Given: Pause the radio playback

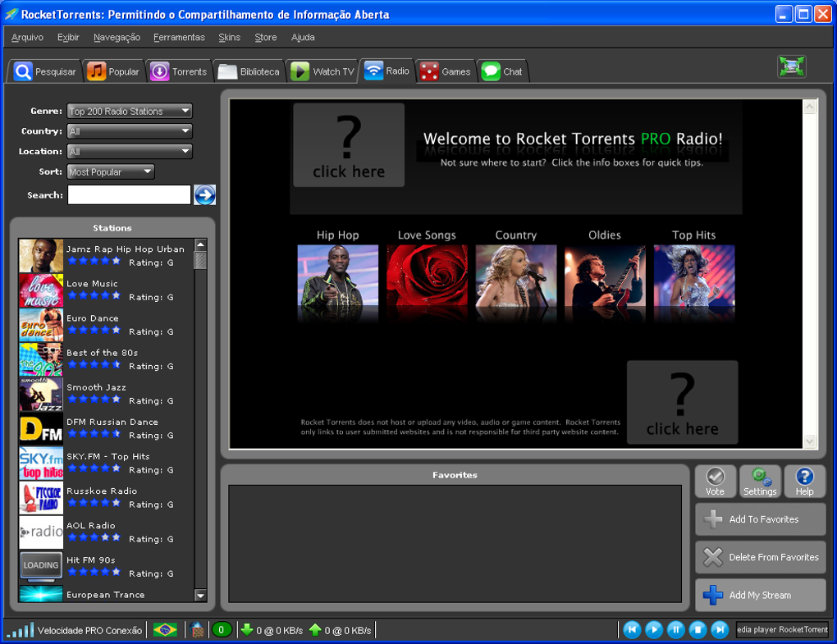Looking at the screenshot, I should [x=676, y=630].
